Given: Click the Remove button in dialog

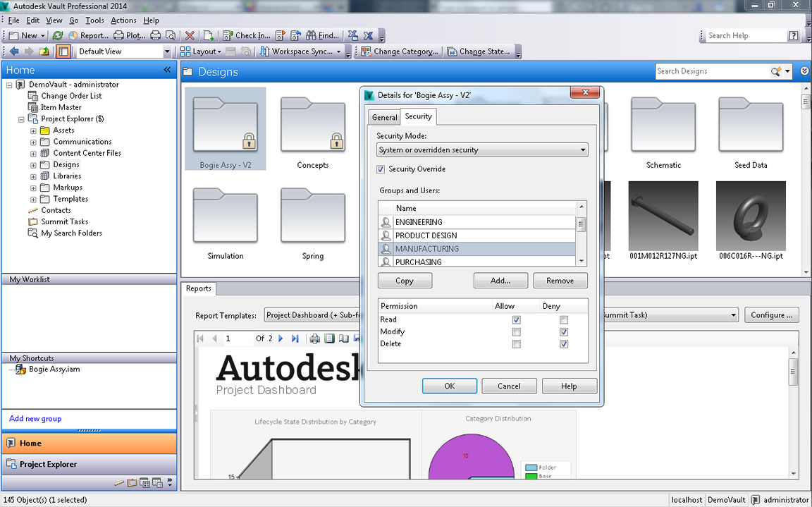Looking at the screenshot, I should point(560,281).
